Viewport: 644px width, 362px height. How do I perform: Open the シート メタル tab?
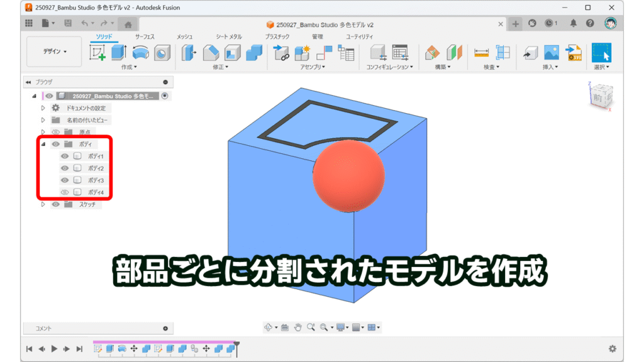(x=228, y=37)
